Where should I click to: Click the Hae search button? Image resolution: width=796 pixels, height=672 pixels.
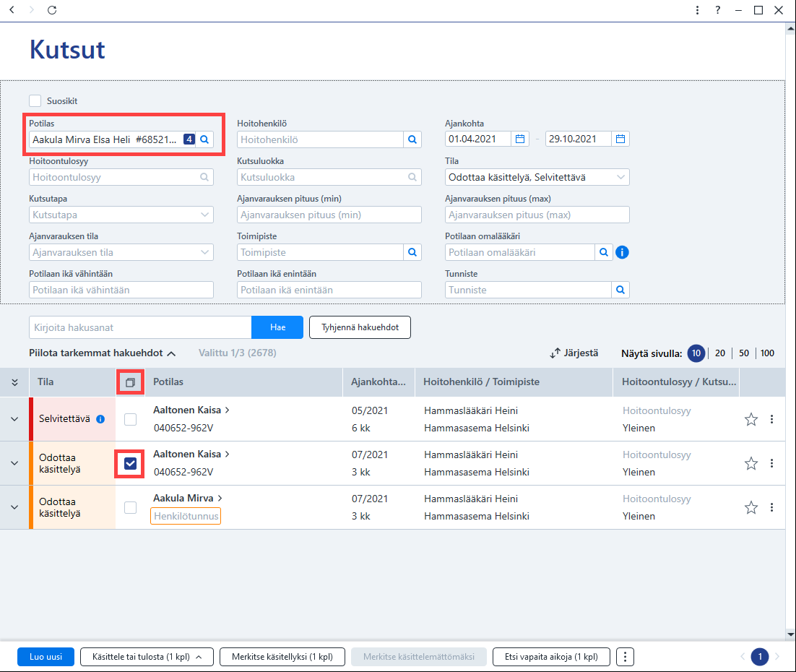tap(277, 327)
